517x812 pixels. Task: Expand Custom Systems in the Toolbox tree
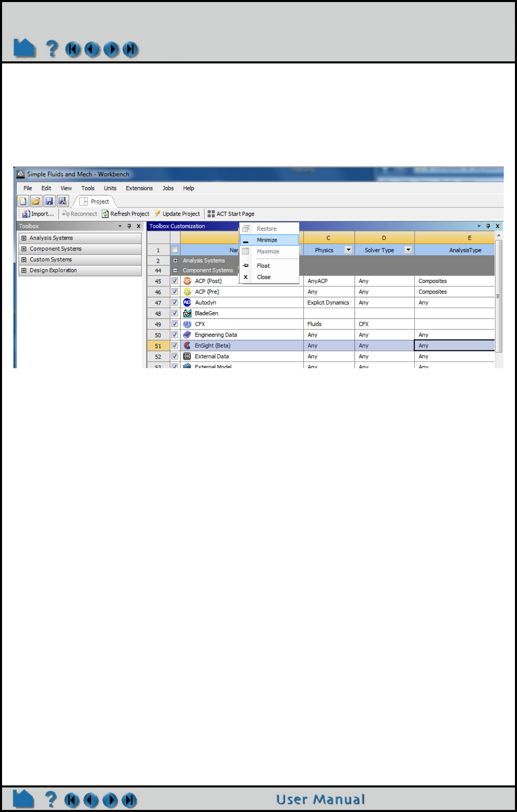click(24, 259)
